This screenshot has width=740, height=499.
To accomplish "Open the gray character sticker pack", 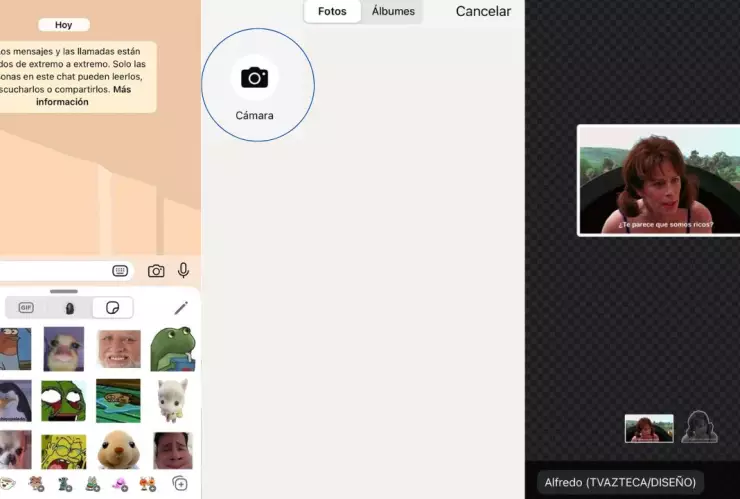I will click(x=65, y=484).
